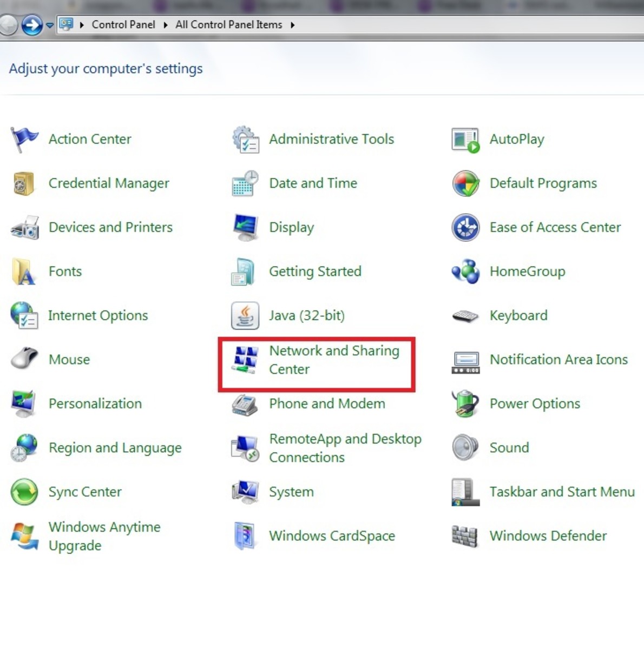
Task: Click the Control Panel breadcrumb segment
Action: tap(123, 25)
